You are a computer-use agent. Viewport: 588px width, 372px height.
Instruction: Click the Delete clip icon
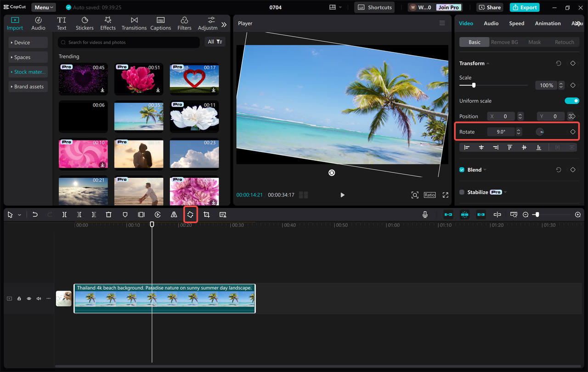[108, 214]
